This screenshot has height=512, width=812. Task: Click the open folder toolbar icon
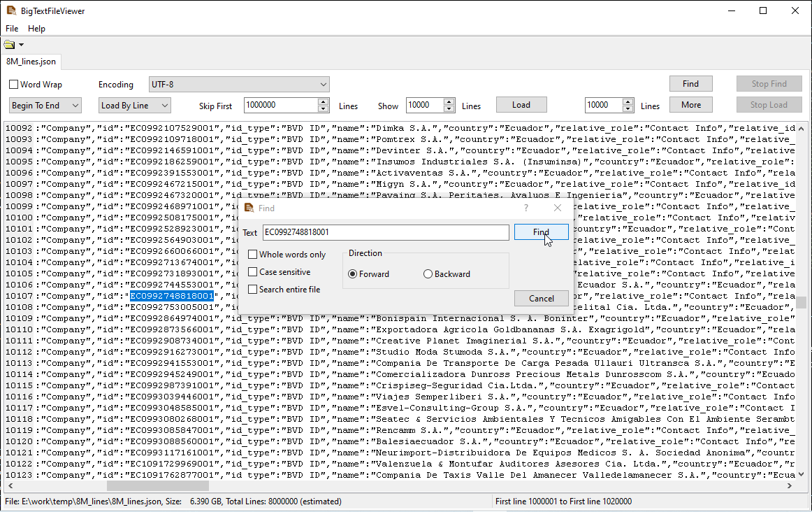9,45
